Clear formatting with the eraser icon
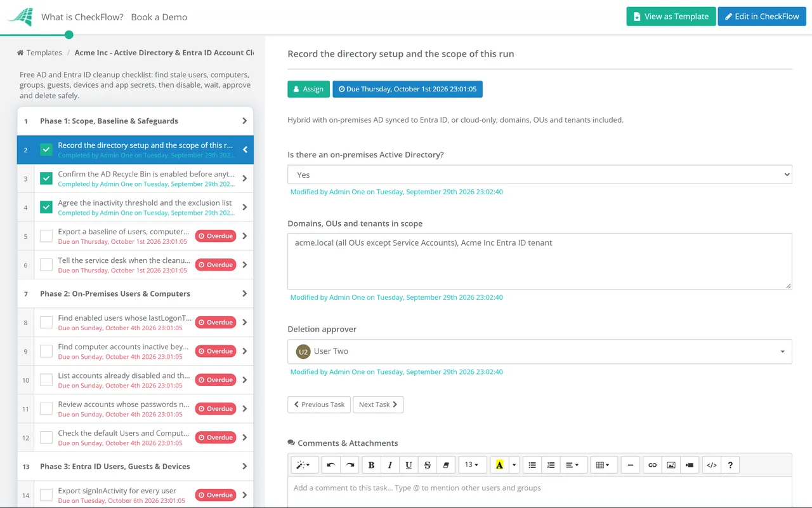Viewport: 812px width, 508px height. tap(446, 465)
